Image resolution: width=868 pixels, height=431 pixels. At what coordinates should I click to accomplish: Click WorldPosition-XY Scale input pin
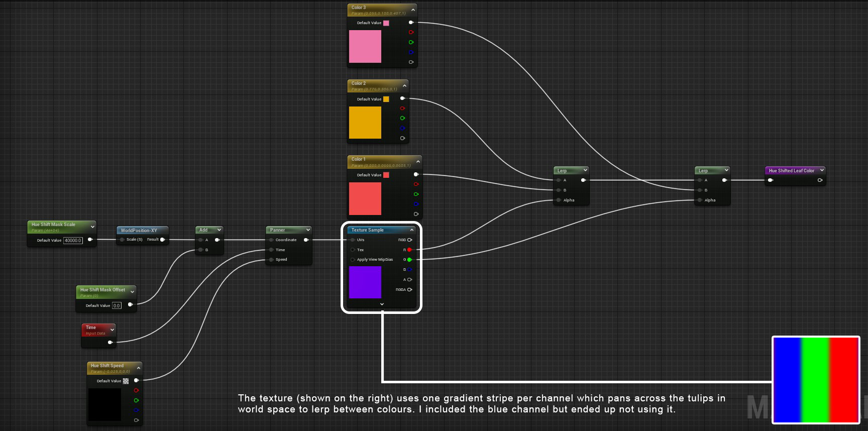(122, 240)
